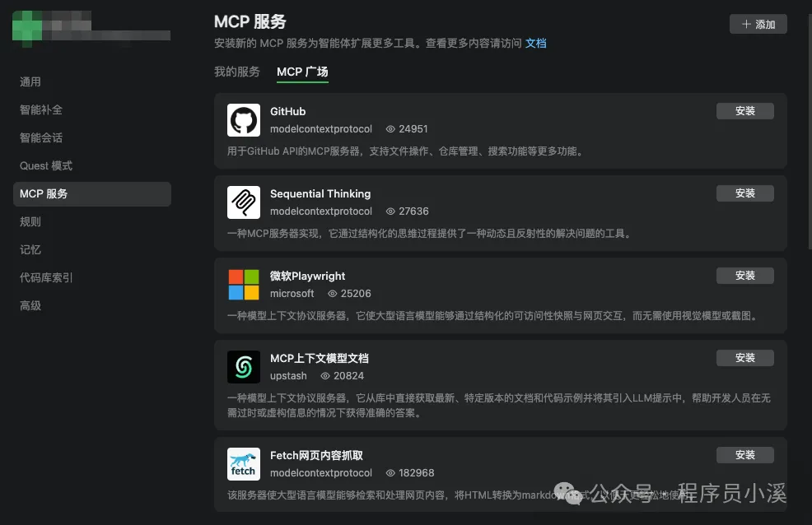Click the 微软Playwright service title

pyautogui.click(x=307, y=276)
